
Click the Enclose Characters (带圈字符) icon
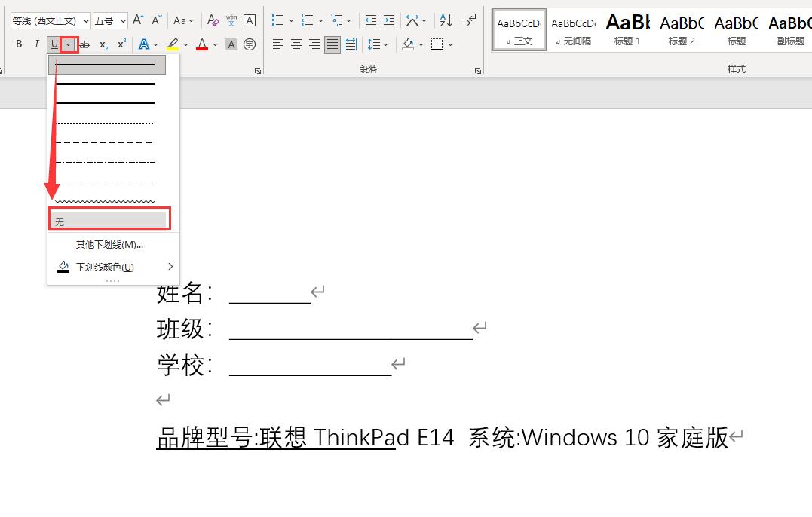pyautogui.click(x=249, y=45)
